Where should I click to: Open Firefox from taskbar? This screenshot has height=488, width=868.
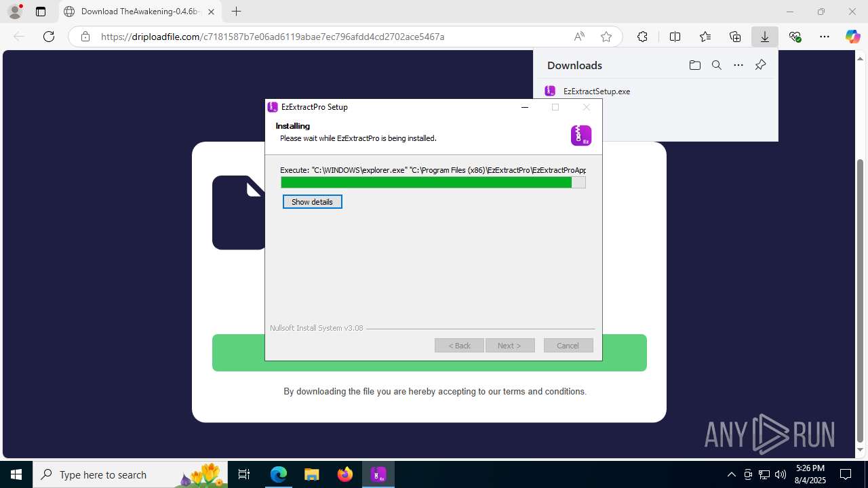pyautogui.click(x=345, y=474)
